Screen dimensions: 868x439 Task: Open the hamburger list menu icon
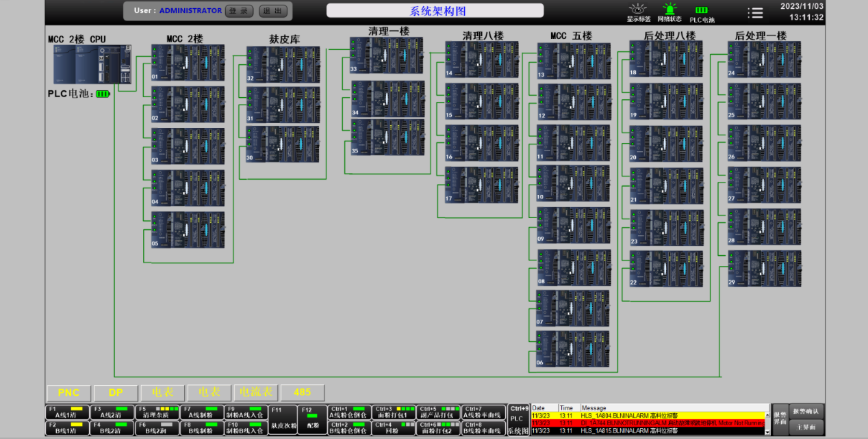click(x=755, y=12)
